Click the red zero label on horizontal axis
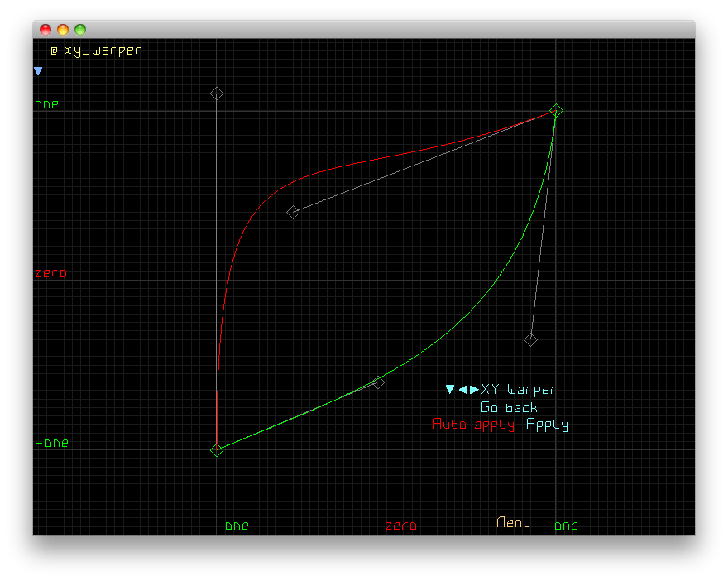This screenshot has width=728, height=581. coord(401,526)
